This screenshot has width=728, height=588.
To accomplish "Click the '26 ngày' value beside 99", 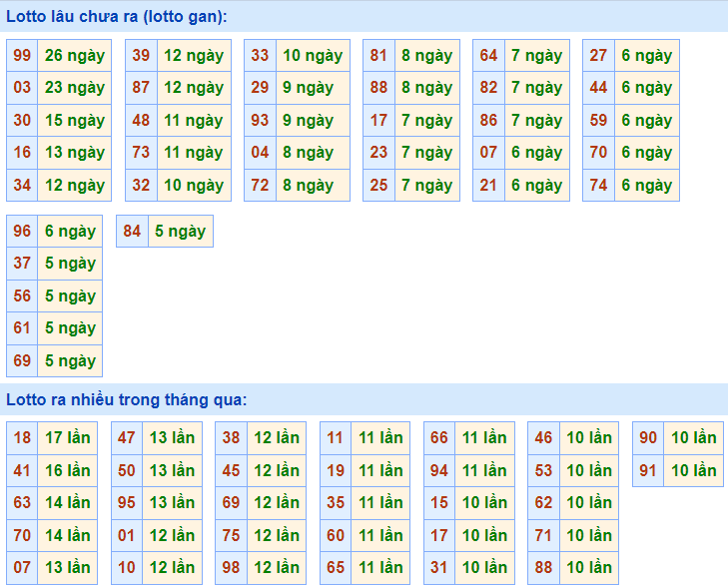I will pyautogui.click(x=74, y=55).
